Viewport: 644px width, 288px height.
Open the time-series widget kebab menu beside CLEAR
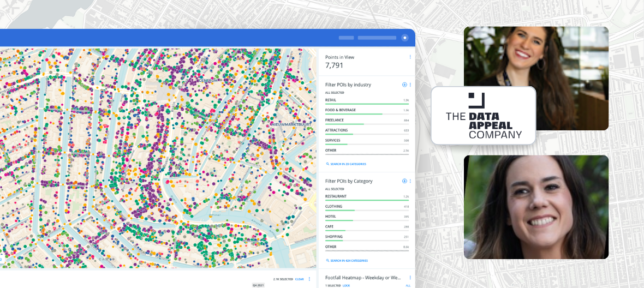click(309, 279)
